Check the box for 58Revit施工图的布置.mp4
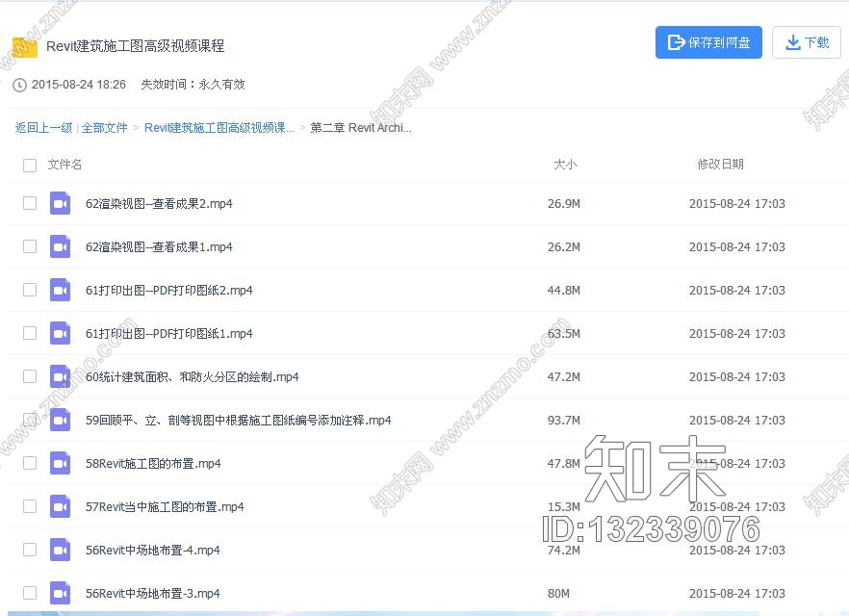Screen dimensions: 849x616 click(x=30, y=463)
